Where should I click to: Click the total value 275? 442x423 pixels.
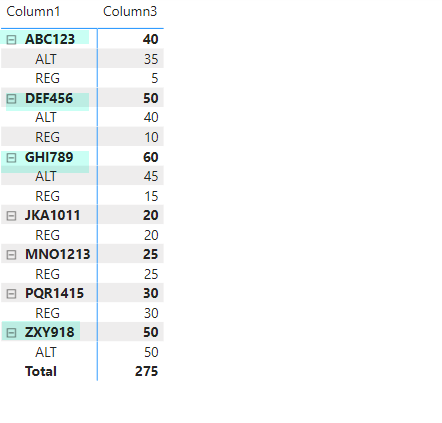pyautogui.click(x=147, y=371)
